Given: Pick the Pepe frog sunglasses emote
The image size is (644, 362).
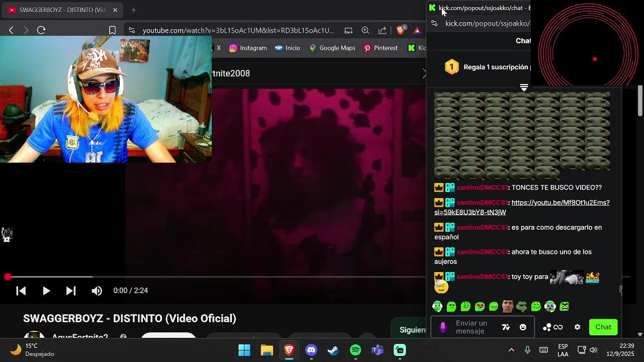Looking at the screenshot, I should [x=522, y=306].
